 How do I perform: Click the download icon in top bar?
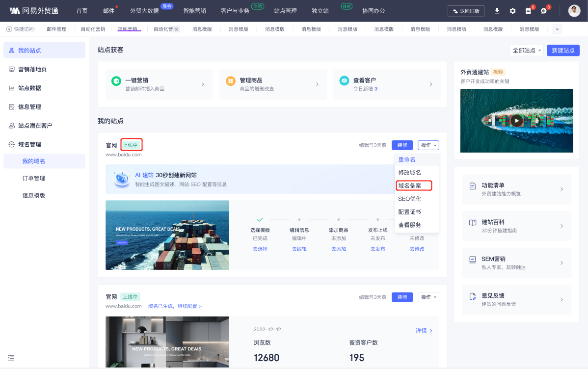pos(497,11)
